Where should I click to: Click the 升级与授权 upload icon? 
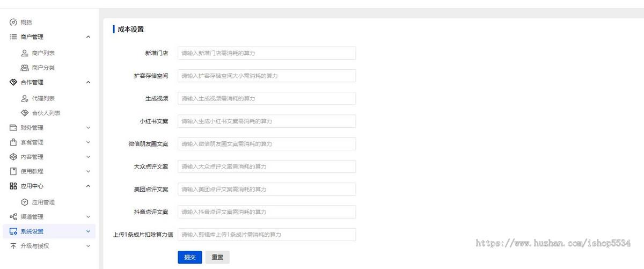click(x=13, y=246)
